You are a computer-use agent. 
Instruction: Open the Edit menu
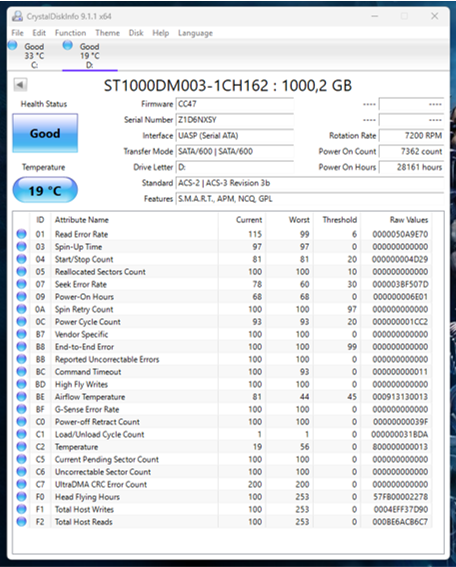pos(39,33)
